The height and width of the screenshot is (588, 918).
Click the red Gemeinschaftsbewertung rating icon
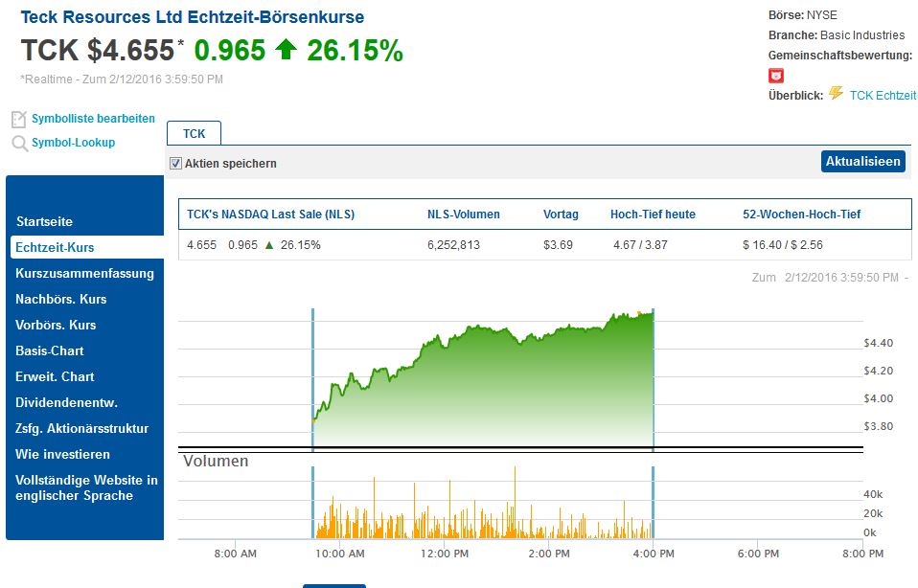[776, 76]
